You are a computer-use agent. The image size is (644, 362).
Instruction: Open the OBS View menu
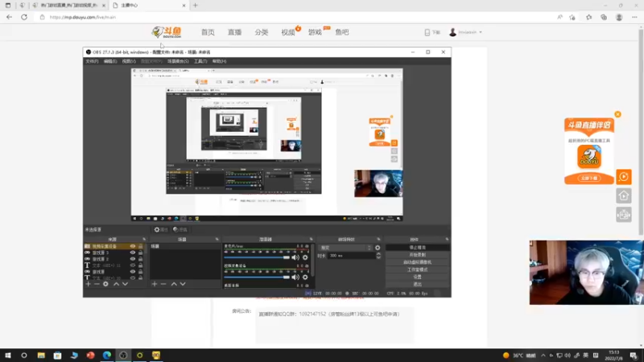(129, 61)
